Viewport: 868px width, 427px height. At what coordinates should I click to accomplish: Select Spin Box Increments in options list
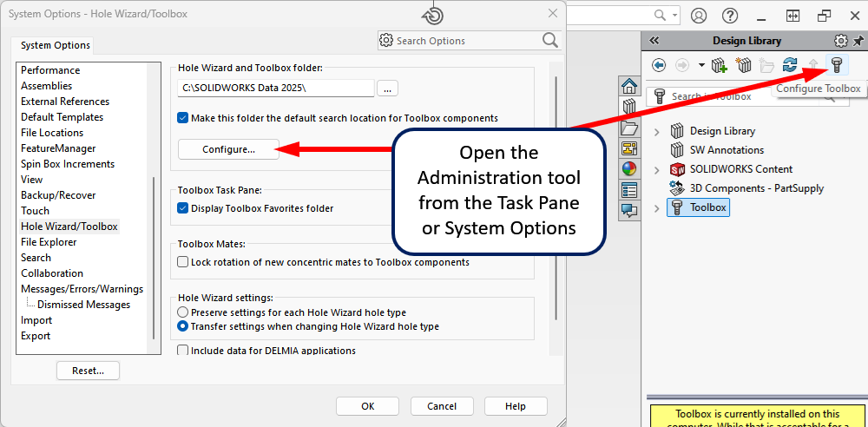[x=68, y=164]
